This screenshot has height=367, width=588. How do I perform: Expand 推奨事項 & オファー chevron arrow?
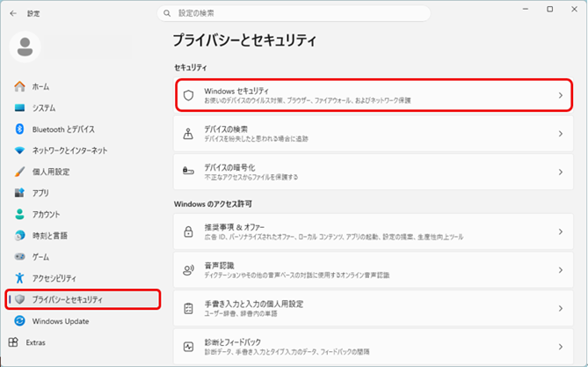[560, 231]
